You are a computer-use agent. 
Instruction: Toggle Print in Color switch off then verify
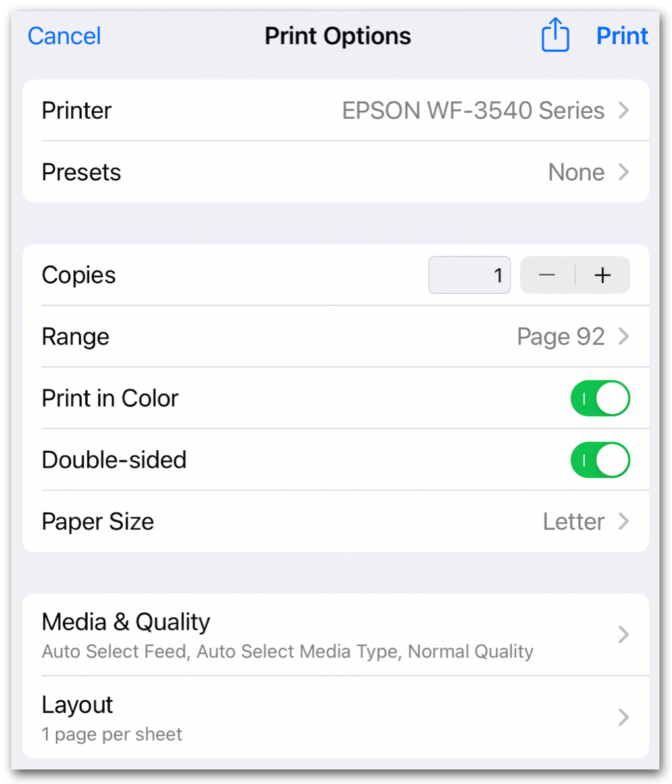pyautogui.click(x=600, y=398)
